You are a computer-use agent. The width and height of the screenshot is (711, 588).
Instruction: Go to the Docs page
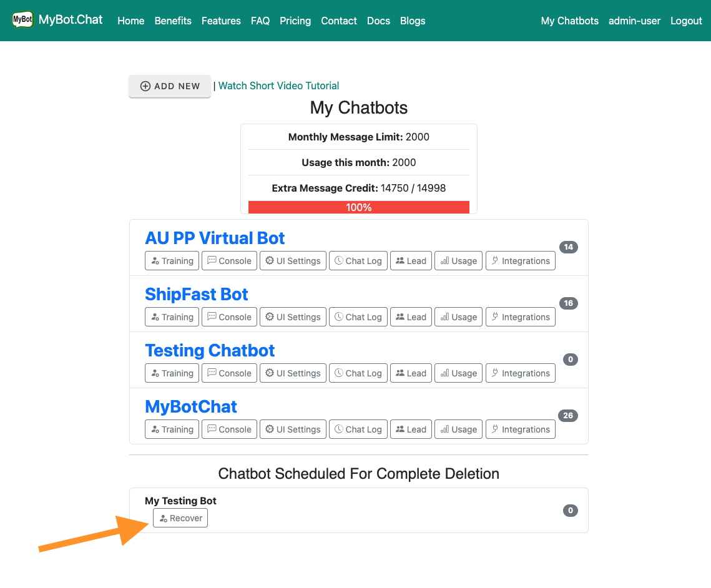tap(378, 21)
